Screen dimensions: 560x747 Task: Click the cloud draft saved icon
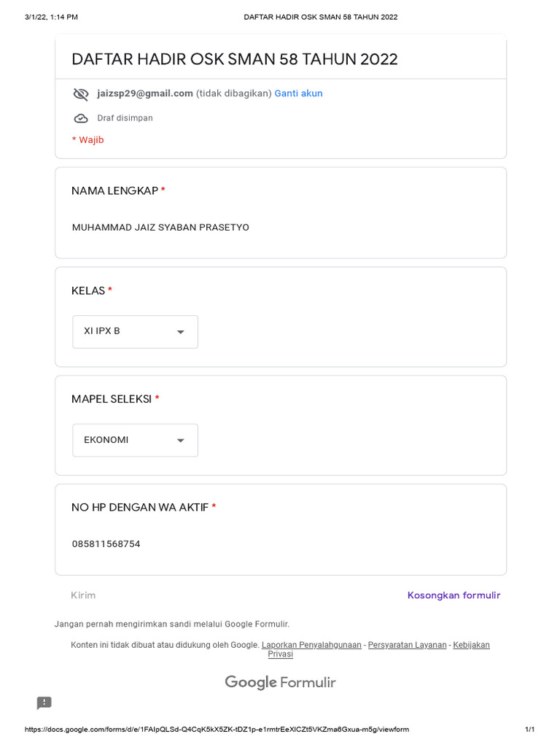coord(80,118)
